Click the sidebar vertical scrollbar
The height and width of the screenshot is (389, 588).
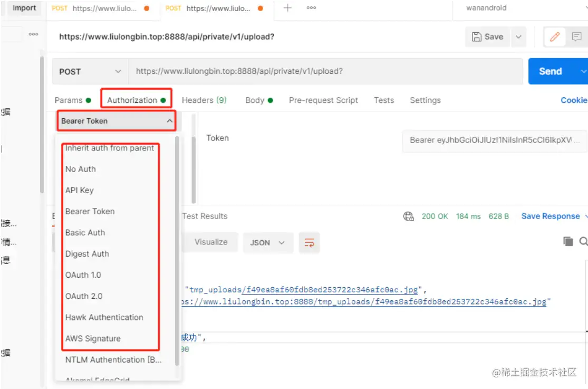[x=42, y=125]
